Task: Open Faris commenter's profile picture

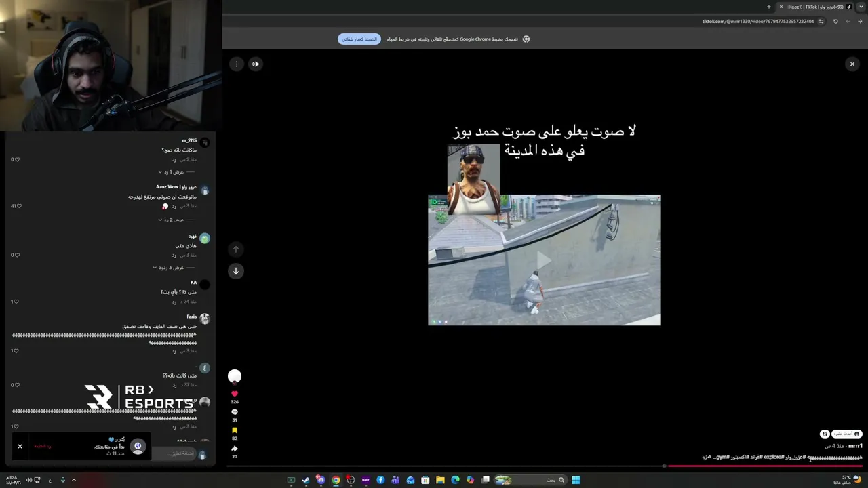Action: coord(205,319)
